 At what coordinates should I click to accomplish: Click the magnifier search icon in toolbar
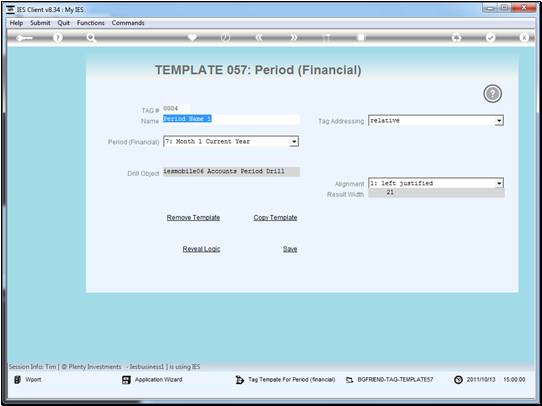(x=91, y=38)
